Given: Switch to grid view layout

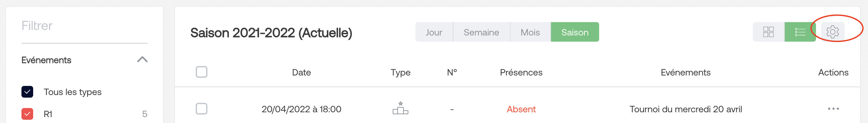Looking at the screenshot, I should click(x=768, y=32).
